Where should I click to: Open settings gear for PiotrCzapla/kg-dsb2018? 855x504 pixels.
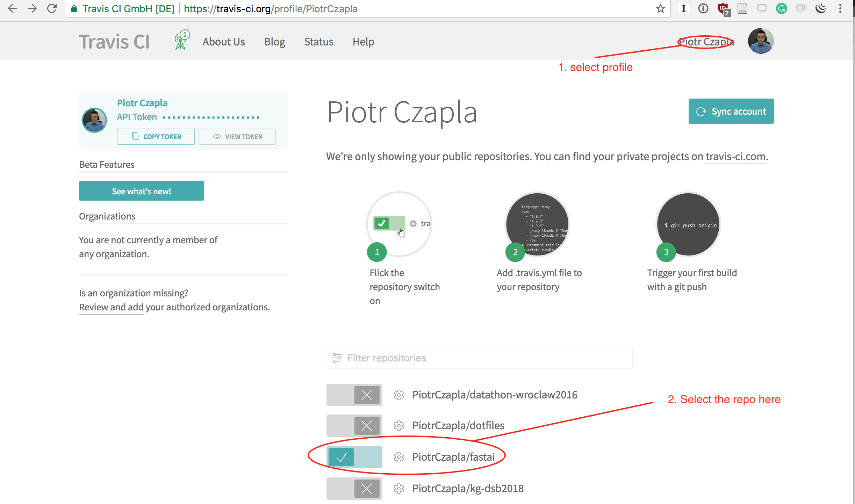[399, 489]
